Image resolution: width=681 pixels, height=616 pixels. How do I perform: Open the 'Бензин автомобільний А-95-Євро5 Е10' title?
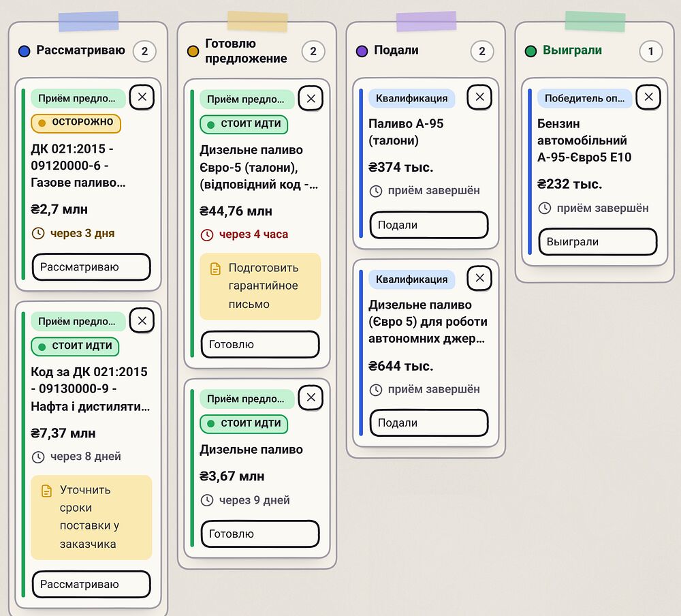pos(584,140)
